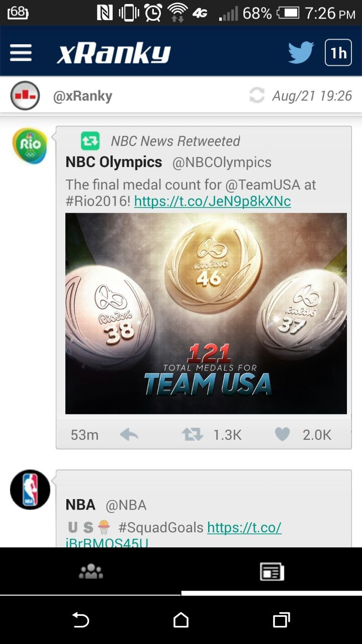Open the t.co/JeN9p8kXNc link
362x644 pixels.
coord(212,201)
